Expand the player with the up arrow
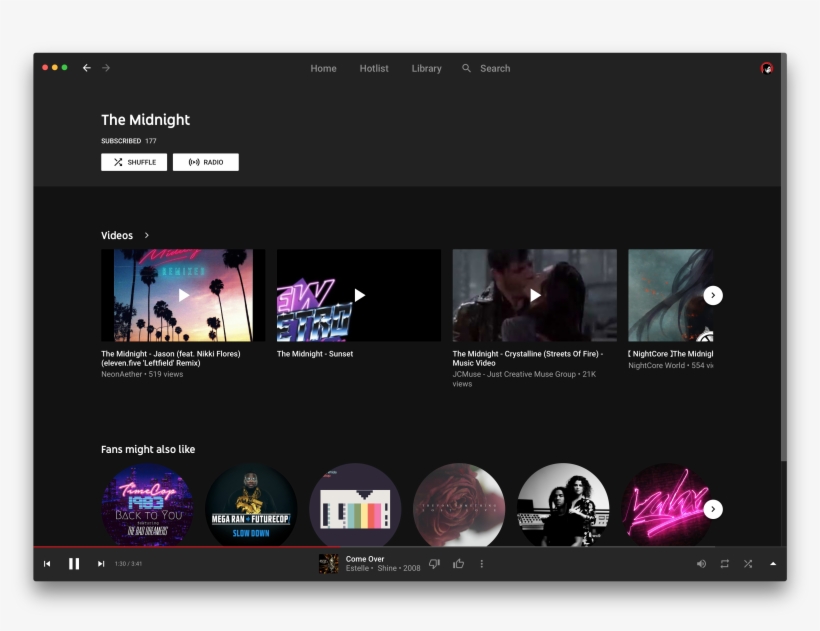This screenshot has height=631, width=820. [x=772, y=564]
